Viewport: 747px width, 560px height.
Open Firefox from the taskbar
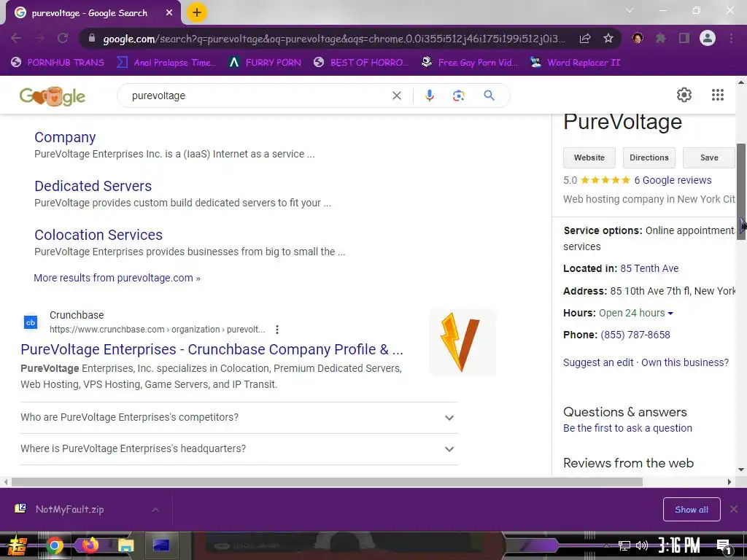(90, 545)
